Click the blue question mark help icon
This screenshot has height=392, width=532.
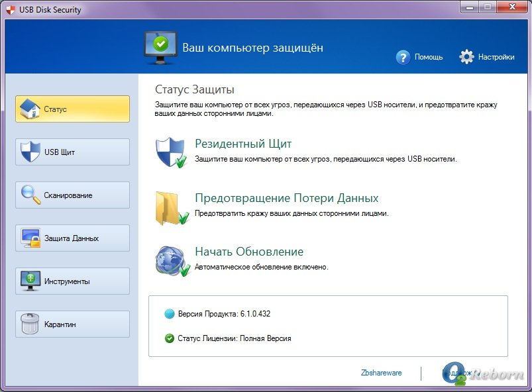pos(403,57)
